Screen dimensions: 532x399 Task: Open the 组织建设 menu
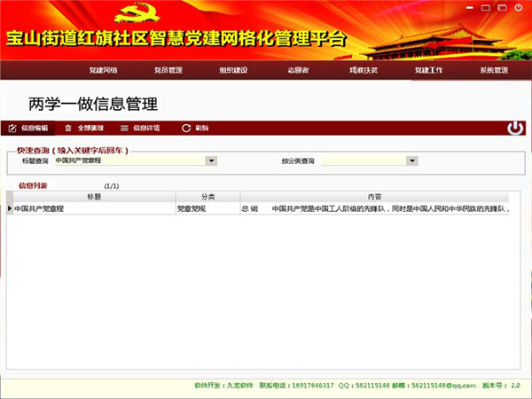pyautogui.click(x=233, y=70)
